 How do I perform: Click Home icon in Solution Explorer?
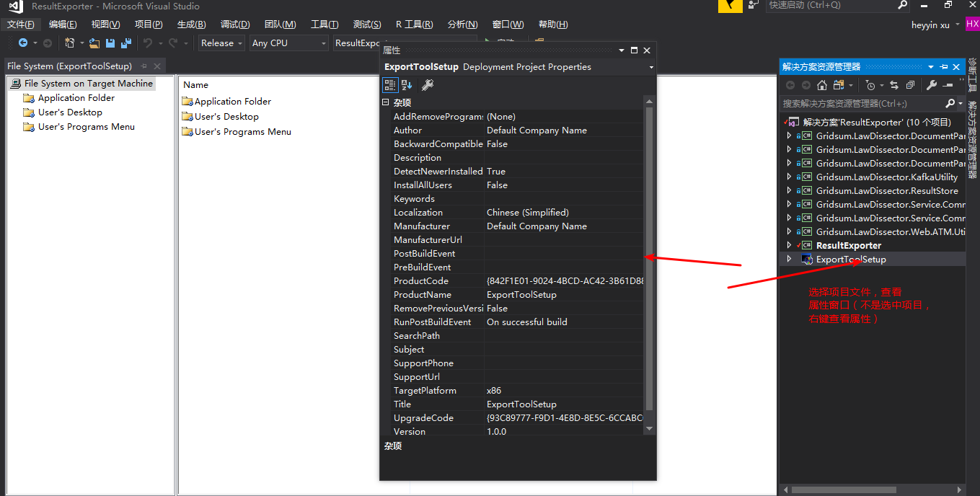click(x=821, y=85)
